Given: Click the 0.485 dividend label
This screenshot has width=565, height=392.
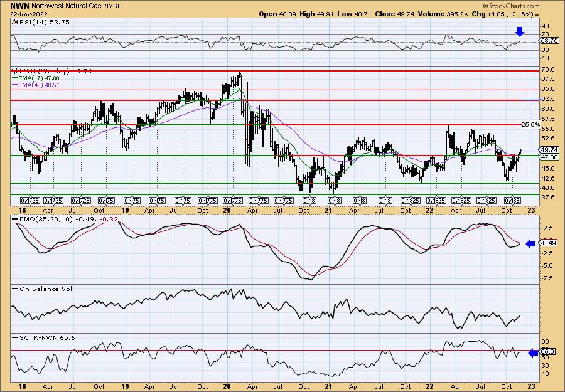Looking at the screenshot, I should pyautogui.click(x=512, y=200).
